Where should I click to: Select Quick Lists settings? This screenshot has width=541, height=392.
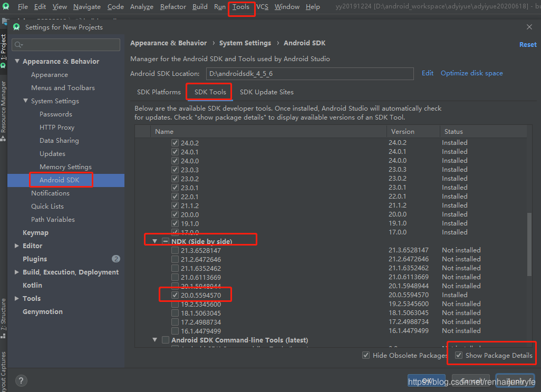pyautogui.click(x=47, y=206)
